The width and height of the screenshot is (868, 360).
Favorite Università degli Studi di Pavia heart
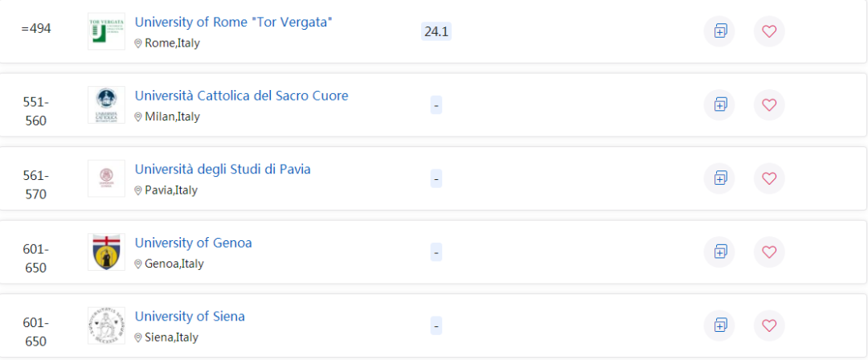[x=769, y=178]
